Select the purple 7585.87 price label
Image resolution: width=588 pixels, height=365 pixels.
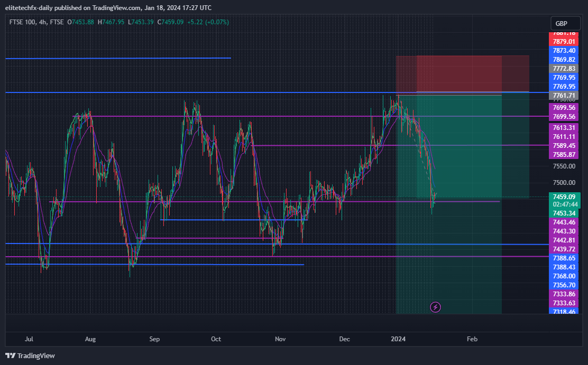[x=564, y=155]
